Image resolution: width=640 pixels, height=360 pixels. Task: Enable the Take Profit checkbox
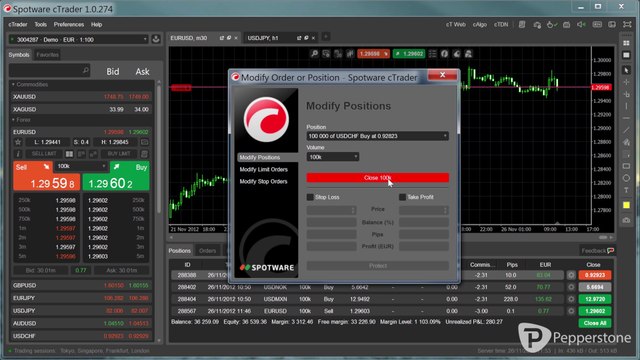(402, 197)
